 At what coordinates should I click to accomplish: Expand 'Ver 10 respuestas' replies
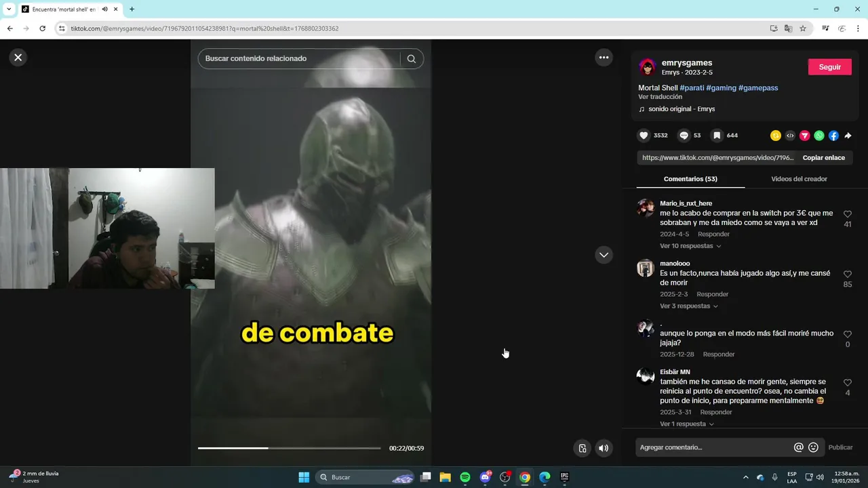coord(690,246)
